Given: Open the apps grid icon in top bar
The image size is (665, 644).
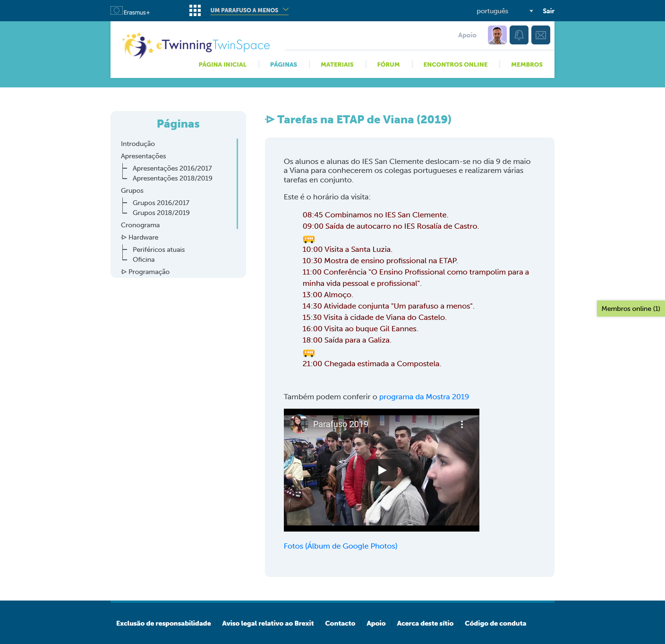Looking at the screenshot, I should pyautogui.click(x=195, y=10).
